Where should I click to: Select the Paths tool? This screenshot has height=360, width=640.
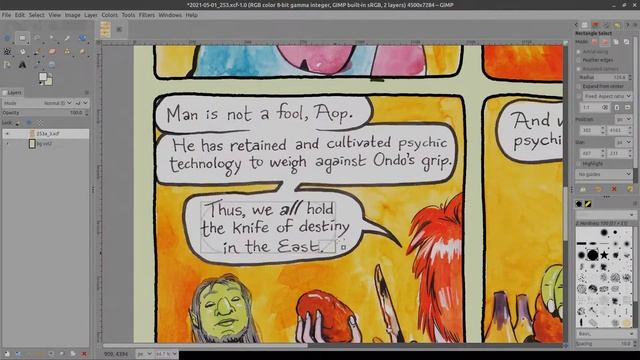[x=7, y=64]
